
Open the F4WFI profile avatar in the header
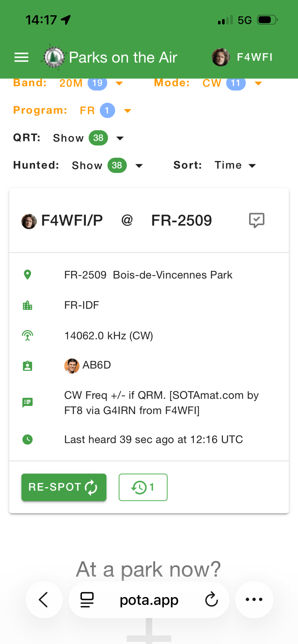pos(221,57)
